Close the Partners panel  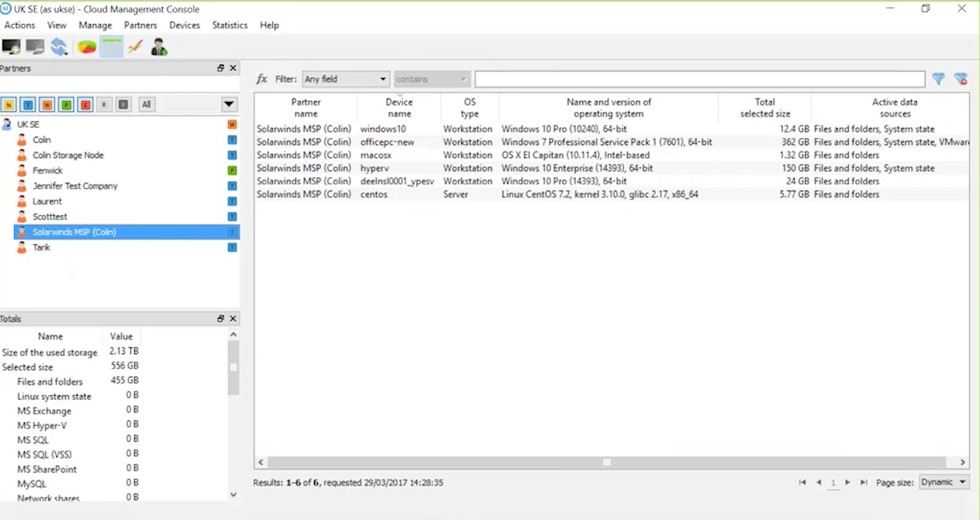coord(233,68)
